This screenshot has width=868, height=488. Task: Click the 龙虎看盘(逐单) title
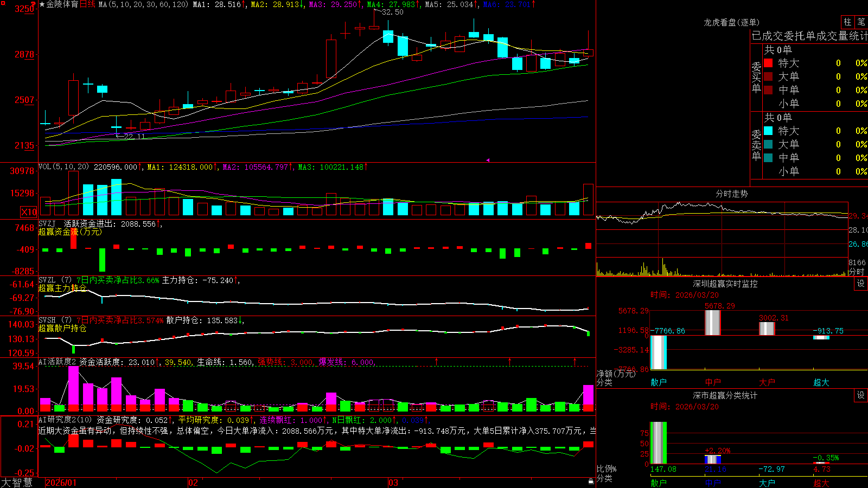coord(731,22)
